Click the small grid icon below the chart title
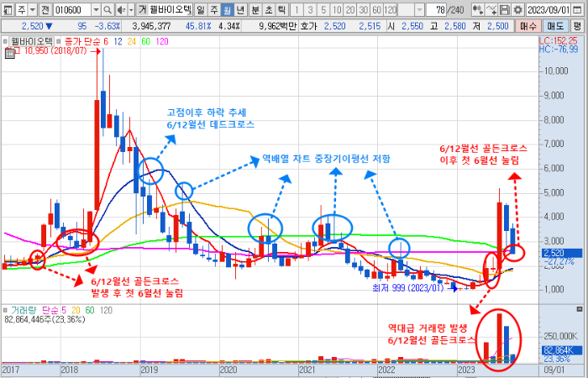This screenshot has width=588, height=378. click(x=10, y=54)
